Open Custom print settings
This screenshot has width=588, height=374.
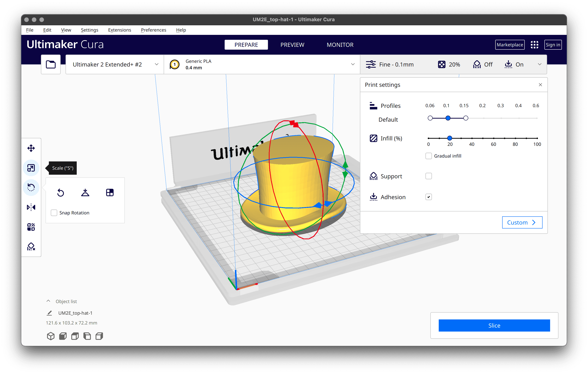pyautogui.click(x=522, y=223)
